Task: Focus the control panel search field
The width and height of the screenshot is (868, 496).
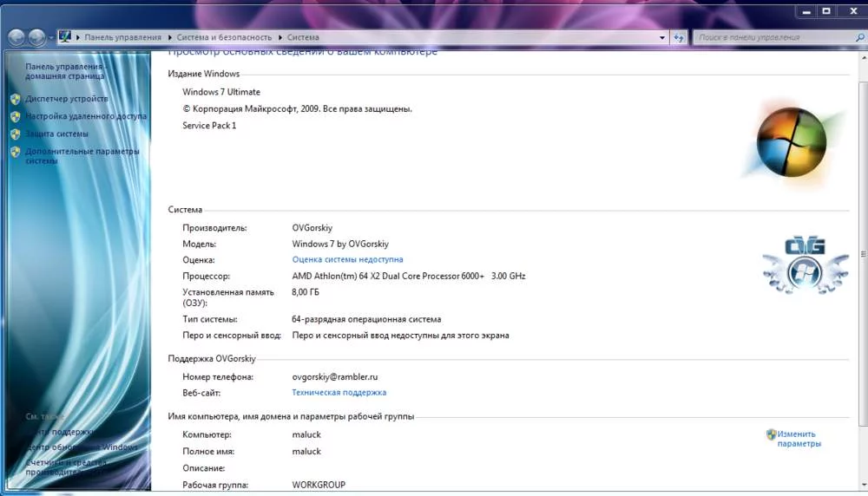Action: click(774, 37)
